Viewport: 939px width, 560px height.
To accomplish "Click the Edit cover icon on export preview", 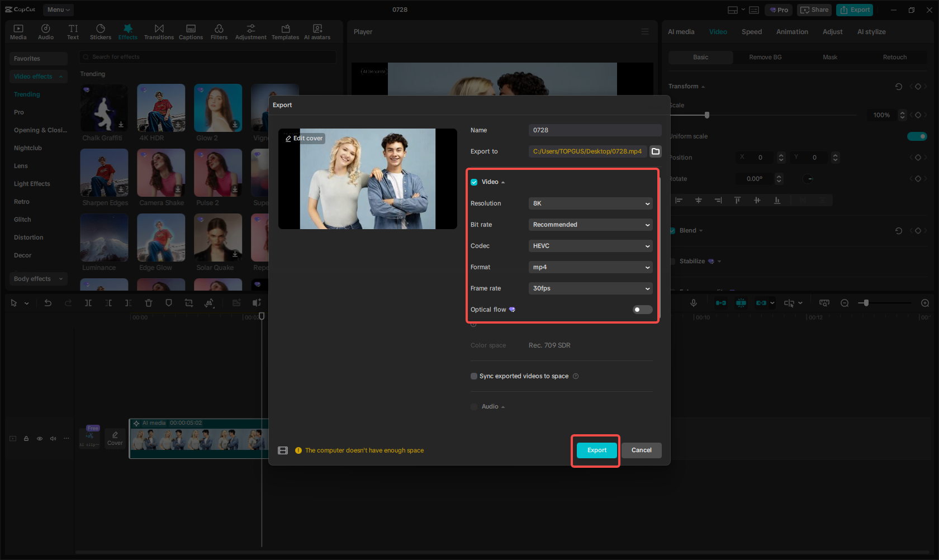I will point(303,138).
